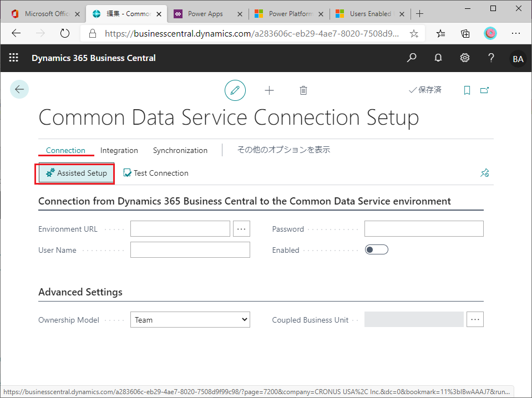
Task: Open the browser settings ellipsis menu
Action: pyautogui.click(x=516, y=33)
